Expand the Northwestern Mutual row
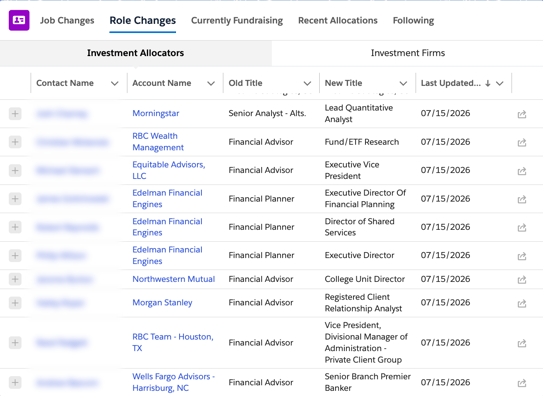The width and height of the screenshot is (543, 396). [15, 279]
